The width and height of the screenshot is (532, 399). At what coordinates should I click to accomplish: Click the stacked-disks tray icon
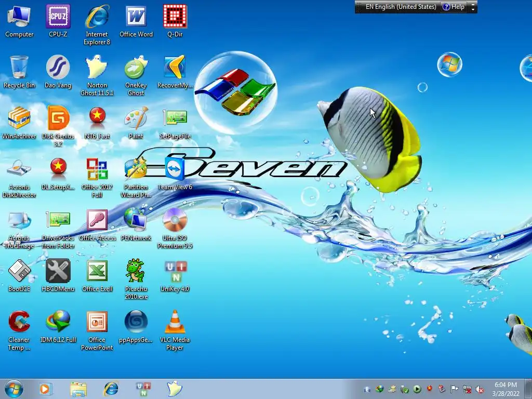[x=392, y=389]
